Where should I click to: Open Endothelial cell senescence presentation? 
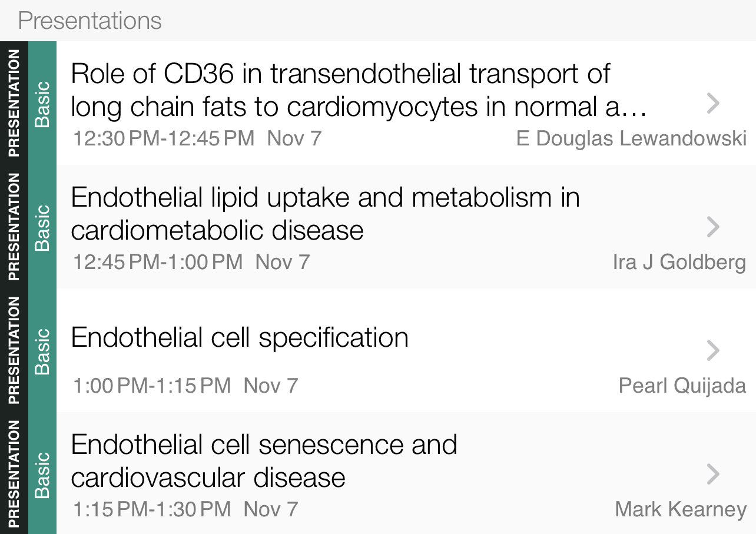[x=264, y=460]
